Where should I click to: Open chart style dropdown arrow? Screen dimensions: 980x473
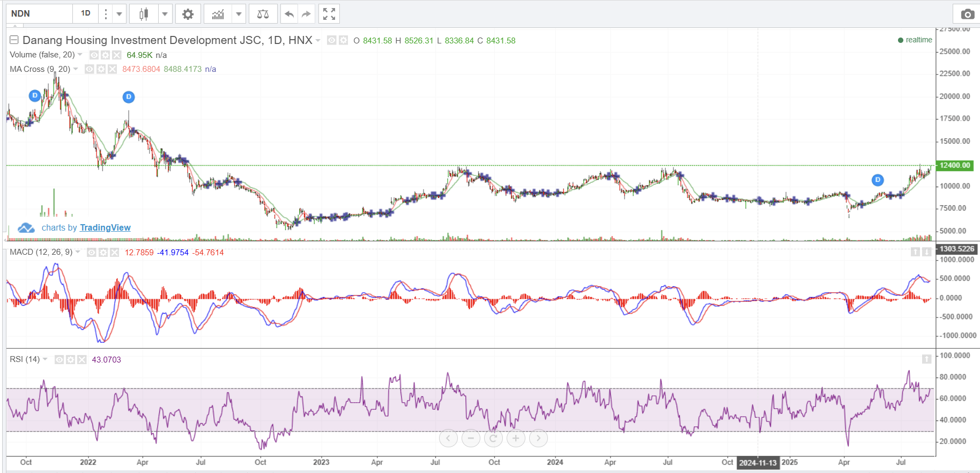165,14
